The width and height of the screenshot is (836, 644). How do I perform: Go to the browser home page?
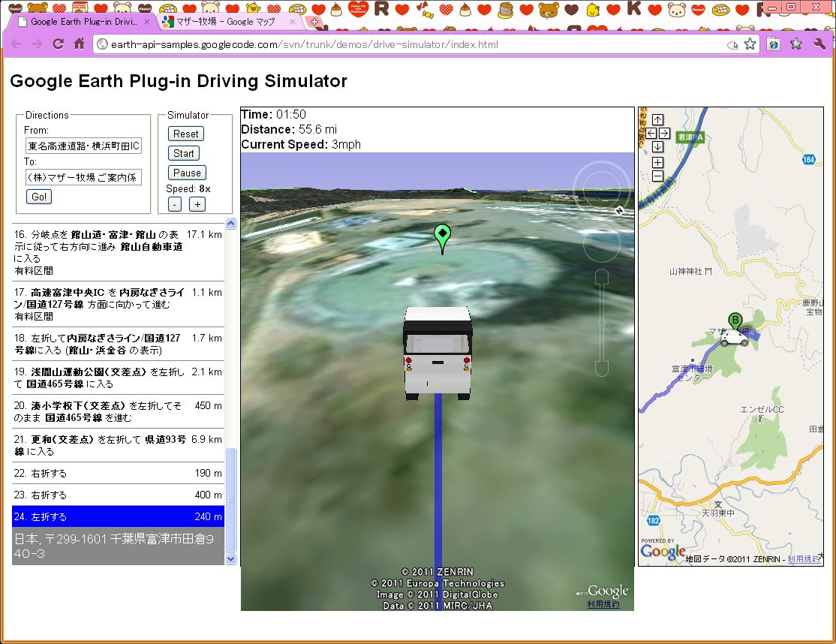(79, 44)
